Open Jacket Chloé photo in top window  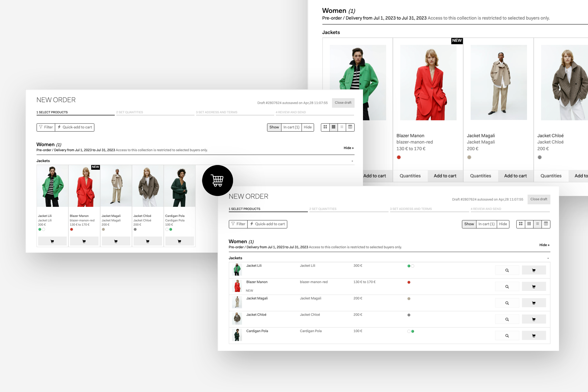[x=564, y=83]
